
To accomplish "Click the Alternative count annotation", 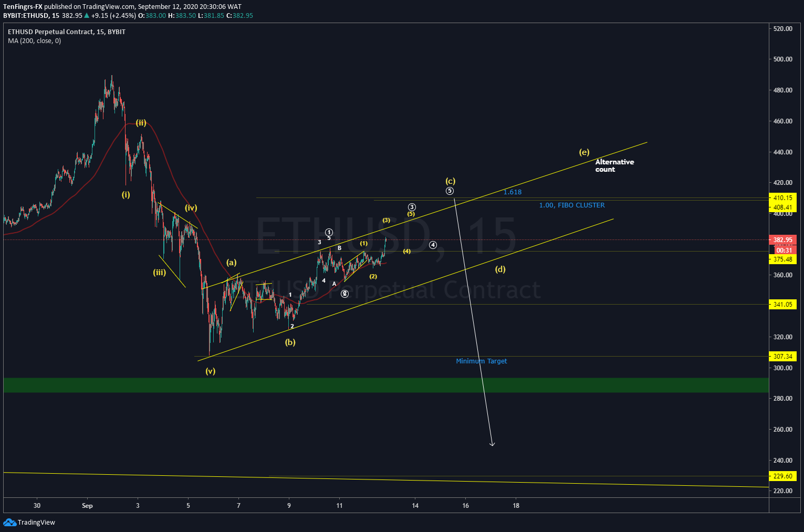I will pyautogui.click(x=614, y=165).
